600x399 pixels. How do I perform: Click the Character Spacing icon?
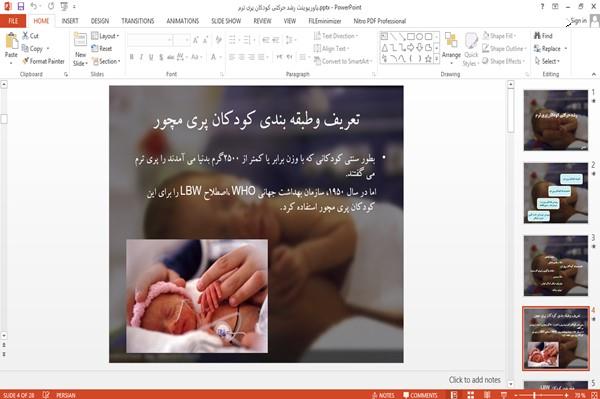(180, 57)
